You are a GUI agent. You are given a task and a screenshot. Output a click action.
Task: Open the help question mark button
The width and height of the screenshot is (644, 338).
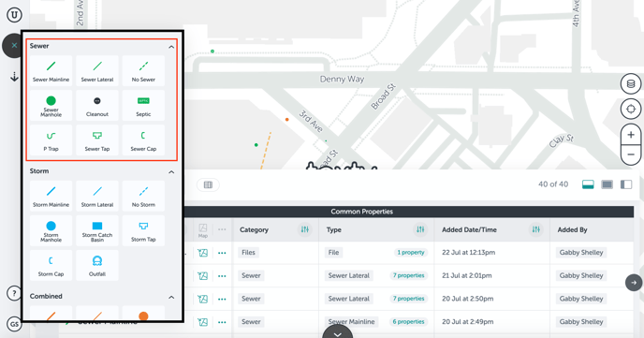[x=14, y=293]
